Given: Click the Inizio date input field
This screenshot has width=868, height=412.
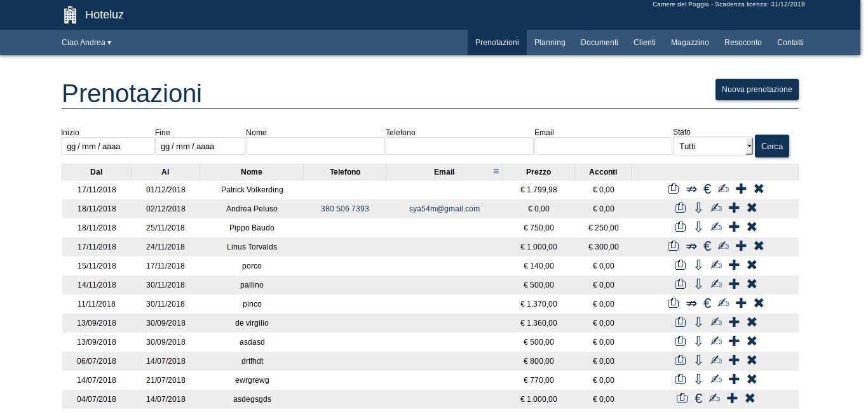Looking at the screenshot, I should (107, 146).
